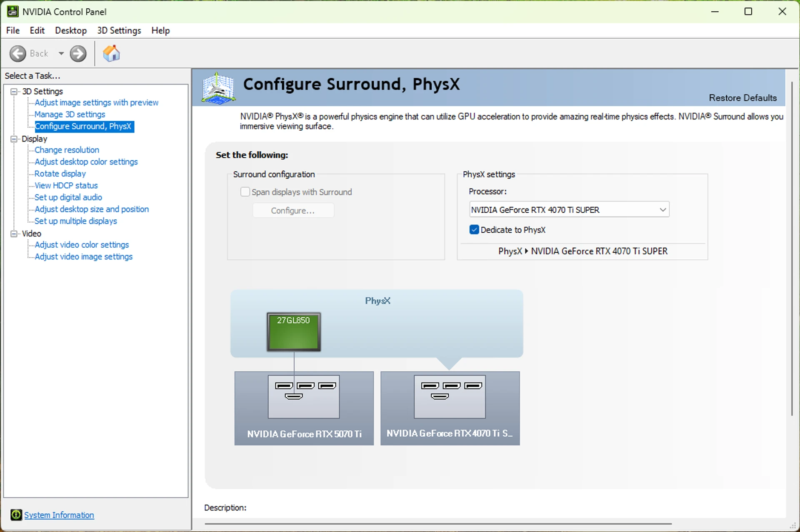Image resolution: width=800 pixels, height=532 pixels.
Task: Click the Forward arrow icon
Action: 78,54
